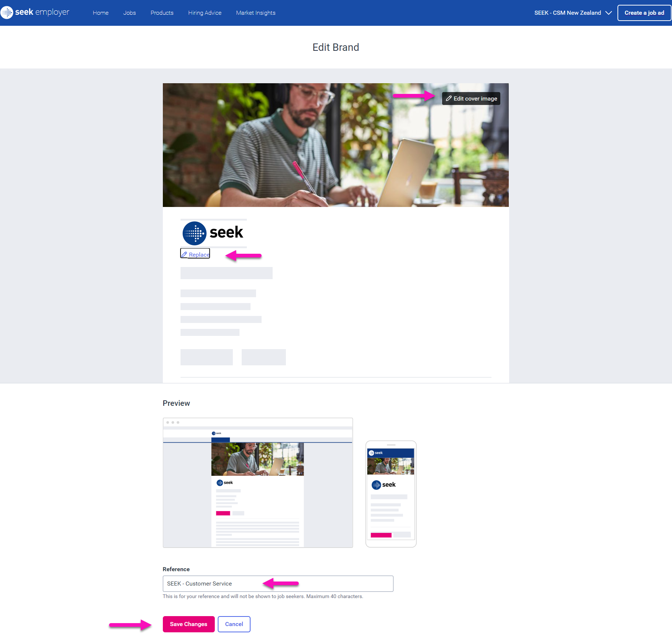Open the SEEK - CSM New Zealand account dropdown

(568, 13)
